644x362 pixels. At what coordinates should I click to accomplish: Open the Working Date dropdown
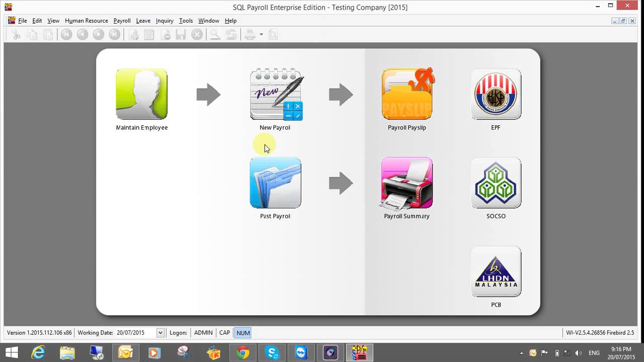(160, 333)
